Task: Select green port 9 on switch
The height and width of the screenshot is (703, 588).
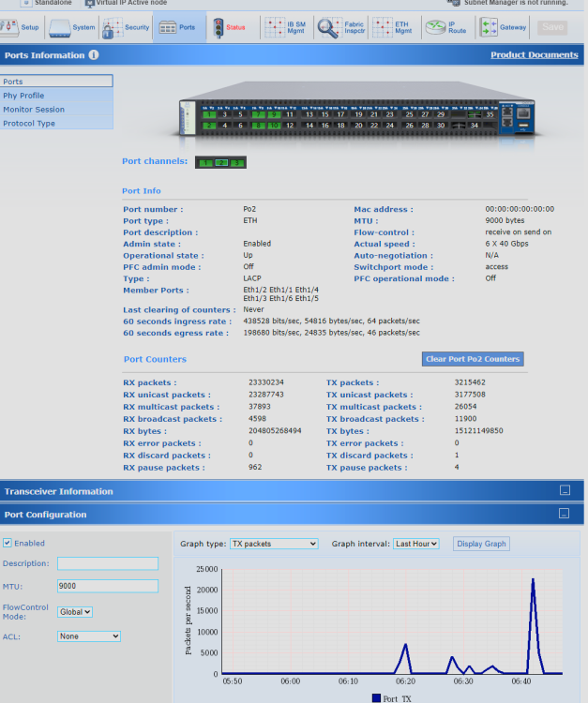Action: 274,114
